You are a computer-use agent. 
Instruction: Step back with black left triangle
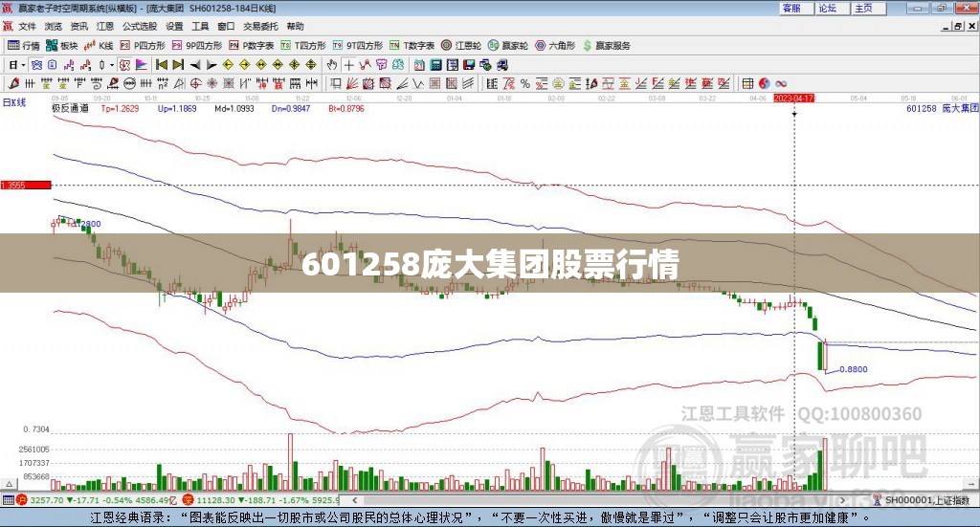click(x=195, y=65)
